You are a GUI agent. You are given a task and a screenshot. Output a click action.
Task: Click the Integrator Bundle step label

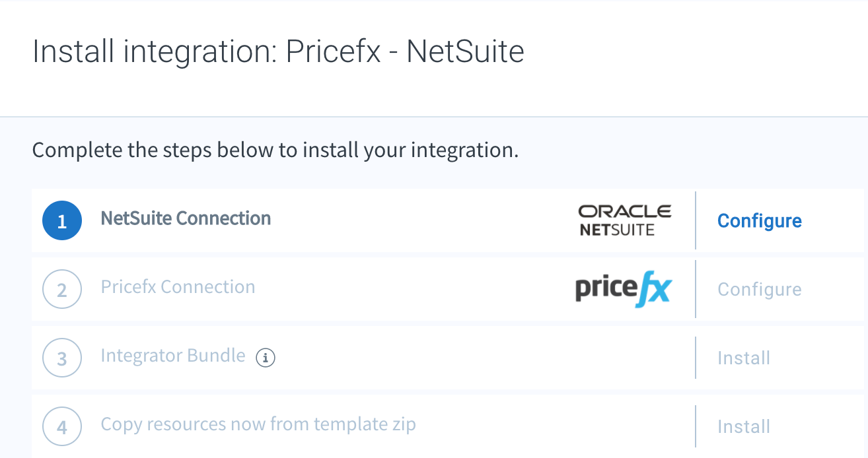click(x=173, y=356)
